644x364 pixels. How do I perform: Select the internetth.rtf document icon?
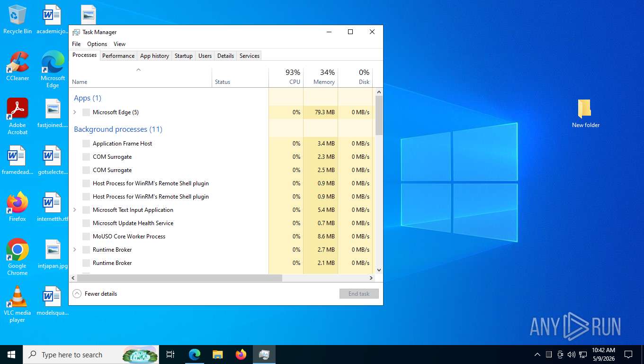[x=53, y=207]
